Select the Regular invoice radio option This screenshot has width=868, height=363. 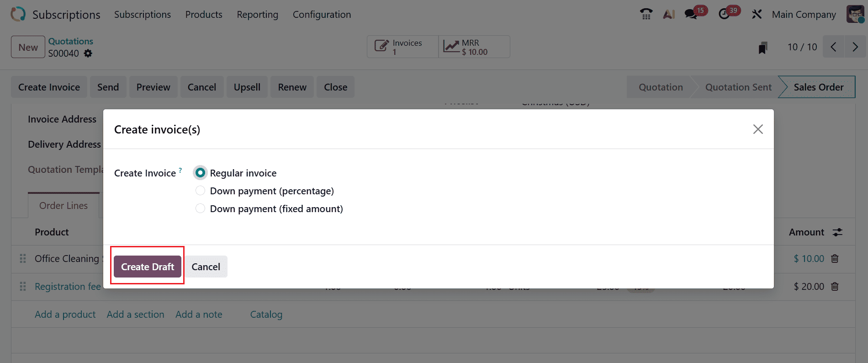(200, 173)
